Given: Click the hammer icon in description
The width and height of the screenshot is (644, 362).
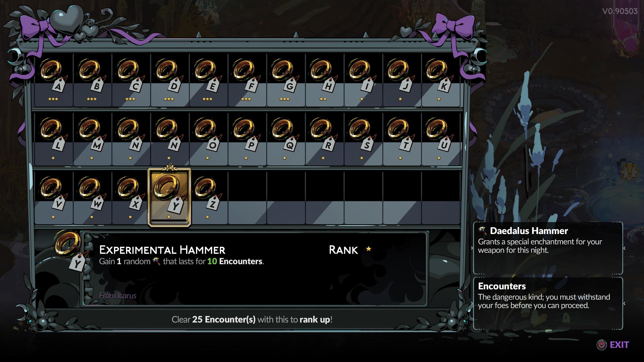Looking at the screenshot, I should click(x=156, y=261).
